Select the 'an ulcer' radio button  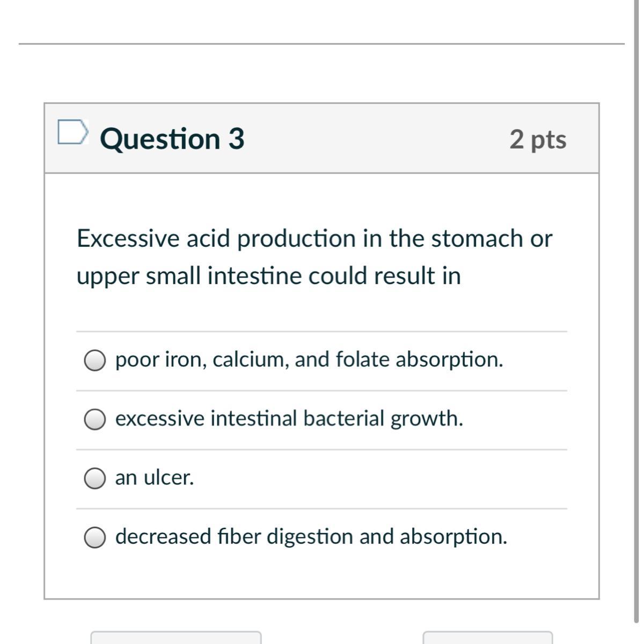(x=94, y=478)
